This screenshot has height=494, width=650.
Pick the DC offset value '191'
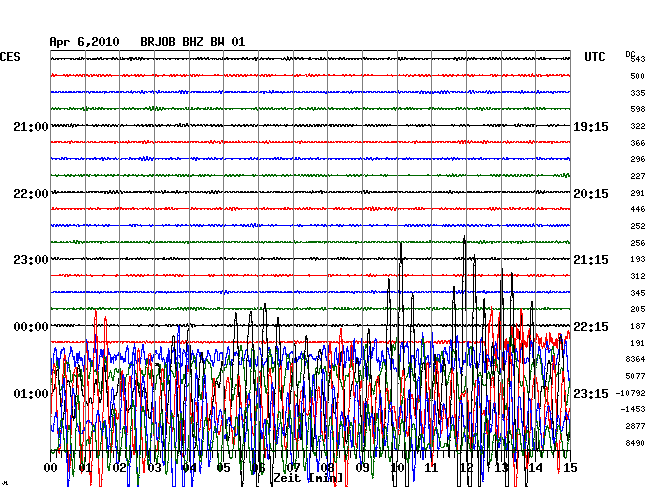[x=638, y=343]
